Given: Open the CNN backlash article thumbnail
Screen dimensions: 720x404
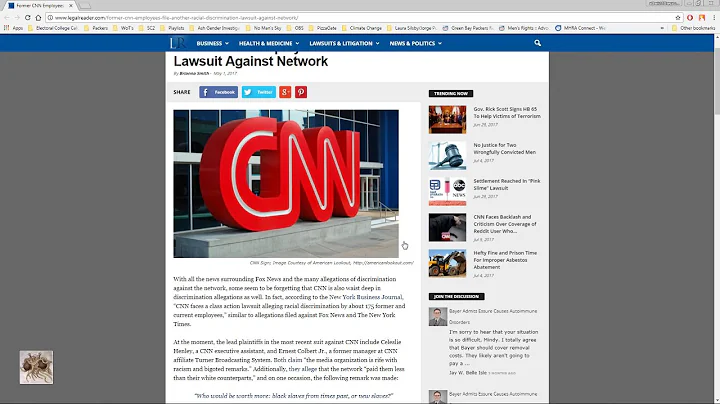Looking at the screenshot, I should coord(447,227).
